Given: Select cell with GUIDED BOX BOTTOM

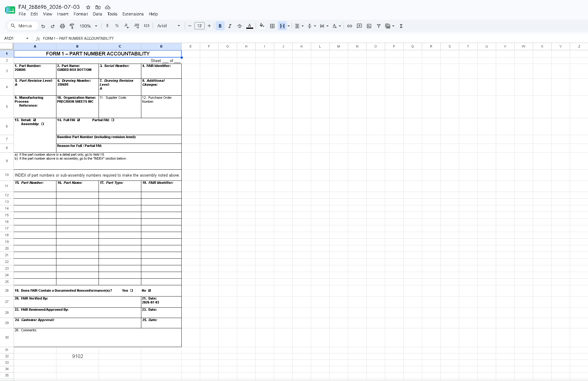Looking at the screenshot, I should click(x=77, y=71).
